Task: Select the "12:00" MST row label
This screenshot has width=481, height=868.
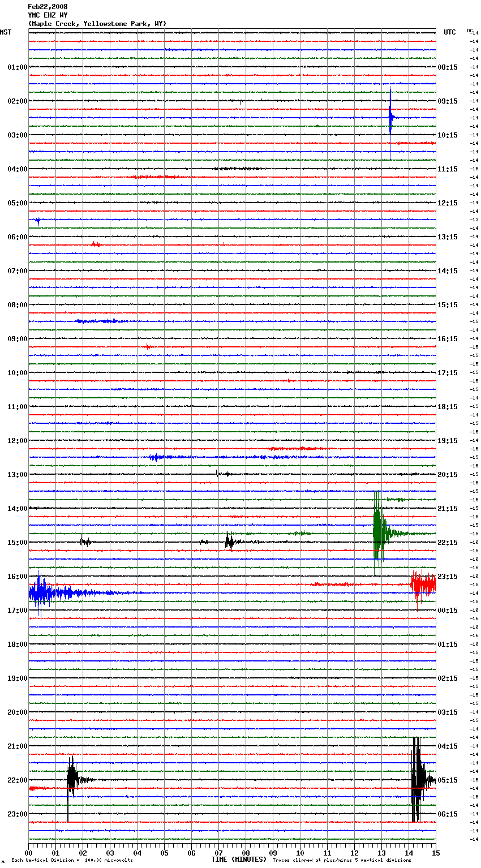Action: tap(18, 441)
